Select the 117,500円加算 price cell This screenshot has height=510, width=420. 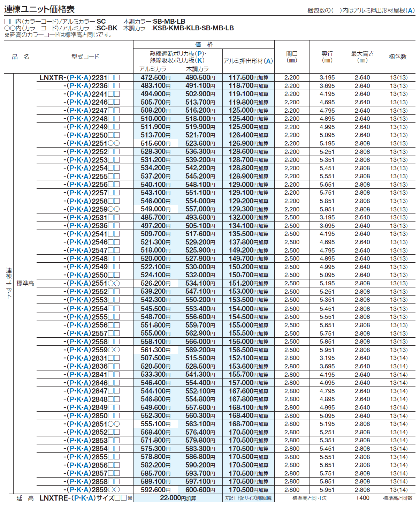pyautogui.click(x=248, y=77)
